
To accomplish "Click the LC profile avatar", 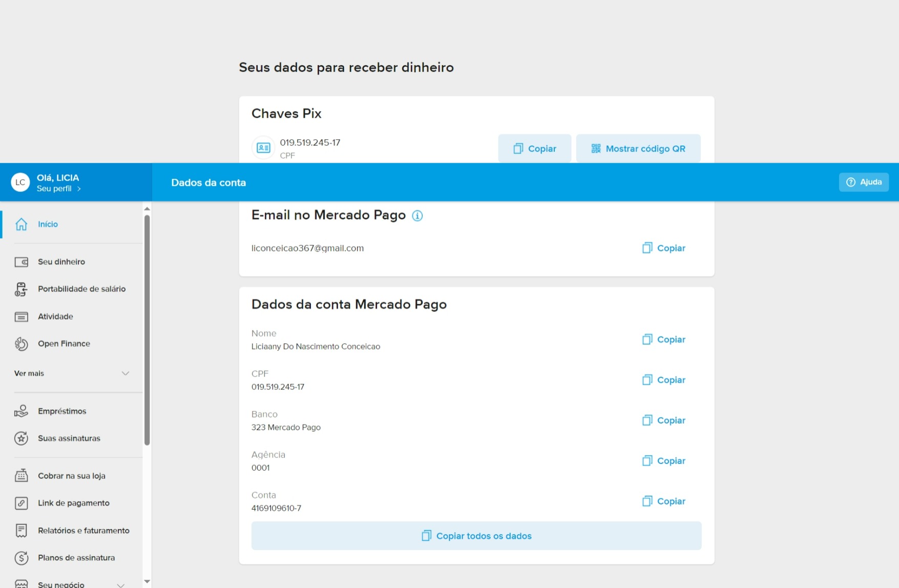I will [20, 182].
